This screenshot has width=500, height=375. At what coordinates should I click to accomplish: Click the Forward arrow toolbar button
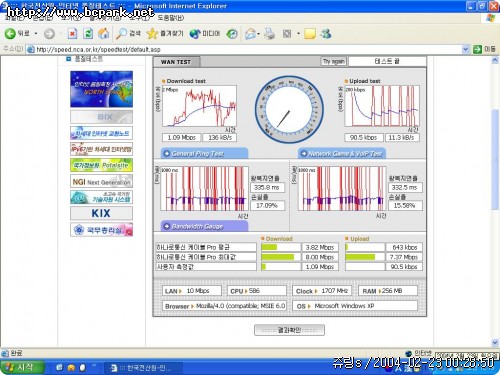pos(50,33)
